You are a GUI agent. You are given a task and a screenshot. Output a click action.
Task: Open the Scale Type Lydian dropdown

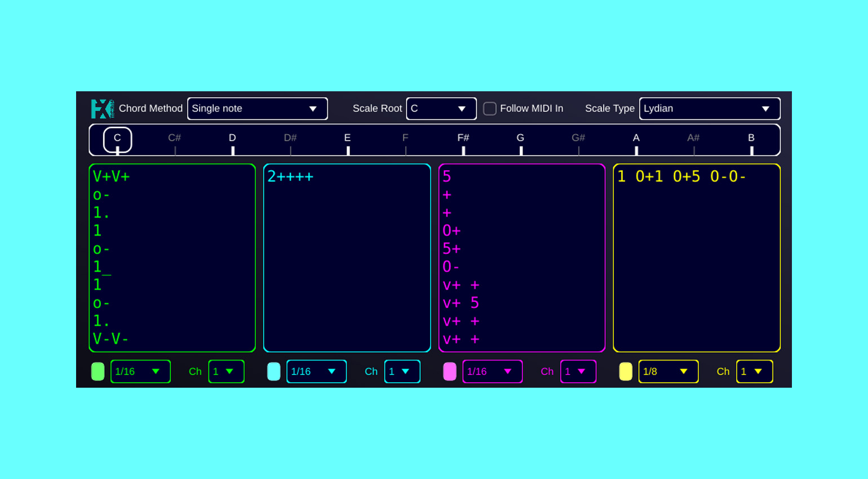coord(709,109)
